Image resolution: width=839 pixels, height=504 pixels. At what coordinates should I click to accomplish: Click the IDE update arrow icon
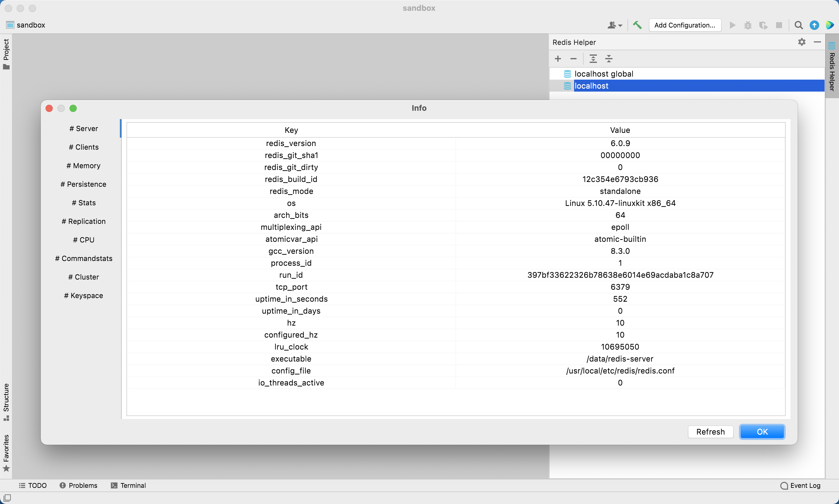pos(814,25)
